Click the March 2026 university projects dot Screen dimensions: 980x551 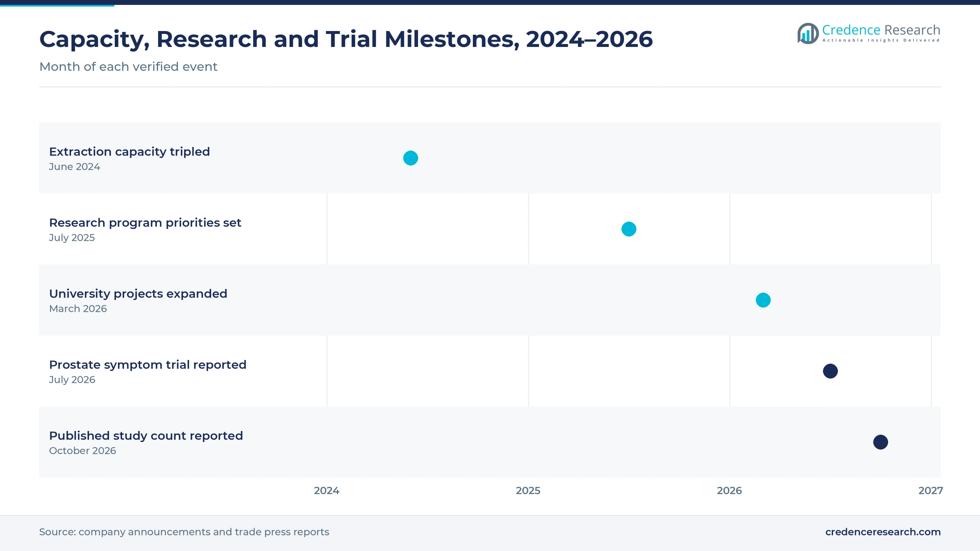tap(763, 300)
